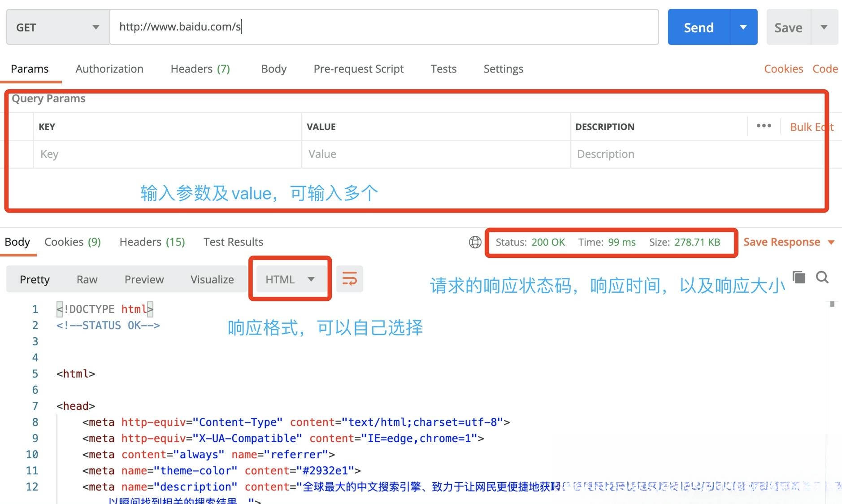Click the Query Params heading
Viewport: 842px width, 504px height.
48,99
